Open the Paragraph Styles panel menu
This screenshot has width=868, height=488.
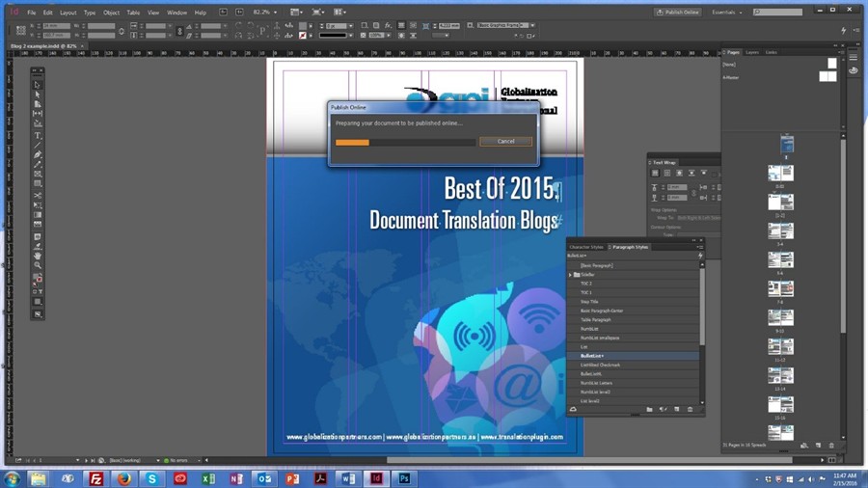tap(700, 247)
